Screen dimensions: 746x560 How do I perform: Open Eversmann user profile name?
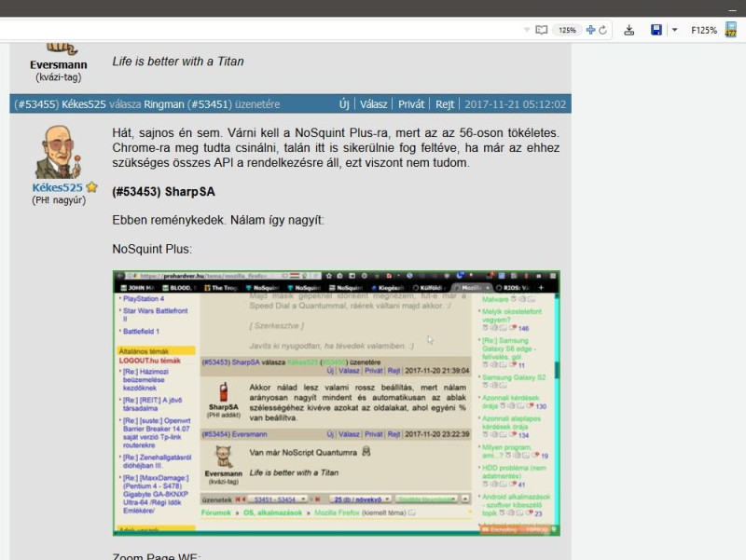(59, 64)
